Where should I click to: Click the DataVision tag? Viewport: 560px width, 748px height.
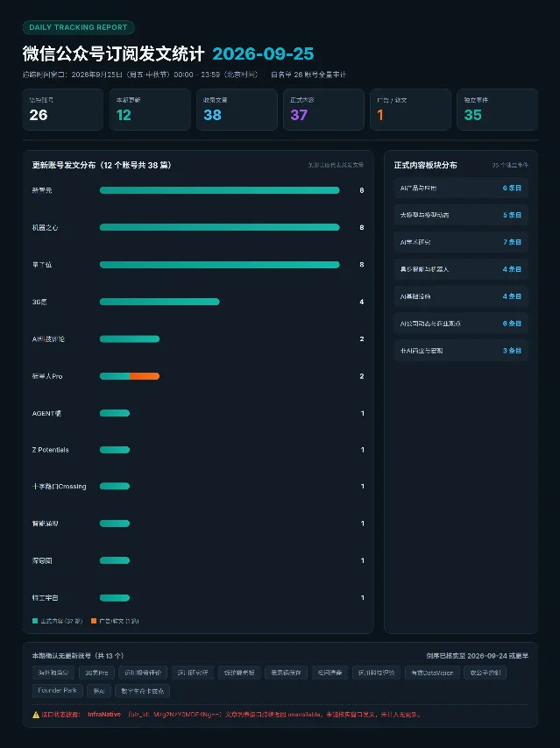point(432,673)
